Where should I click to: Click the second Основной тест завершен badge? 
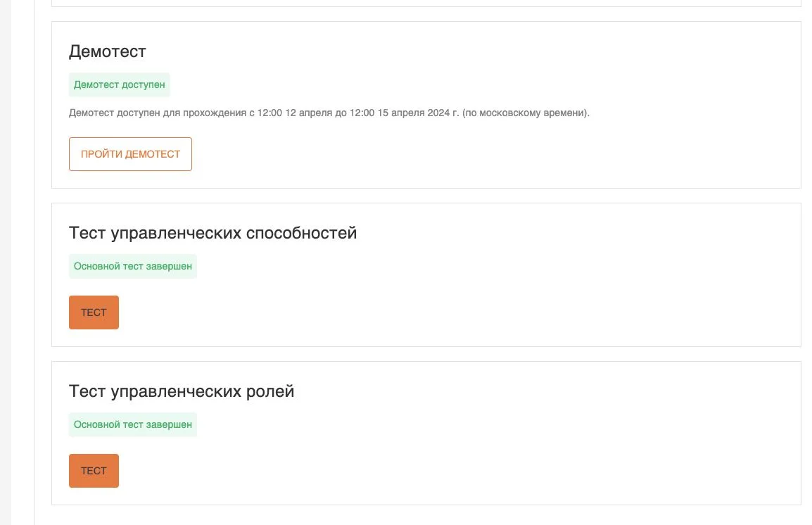pos(133,424)
